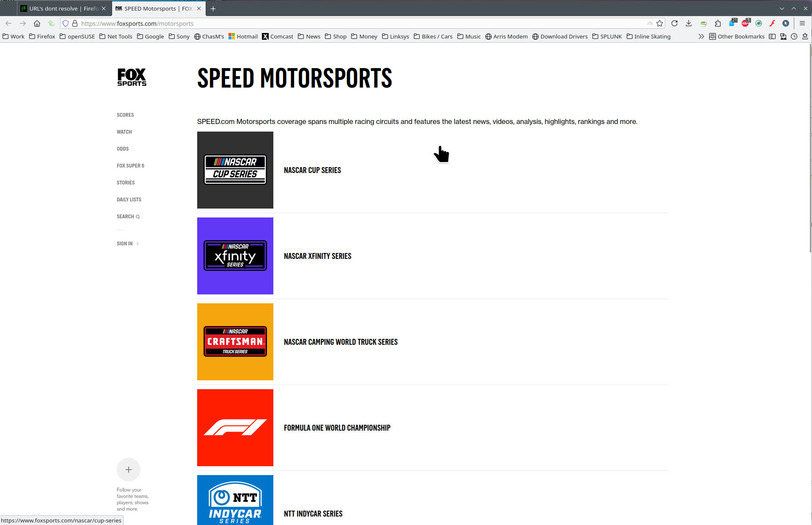Viewport: 812px width, 525px height.
Task: Click the NASCAR Cup Series logo thumbnail
Action: click(235, 170)
